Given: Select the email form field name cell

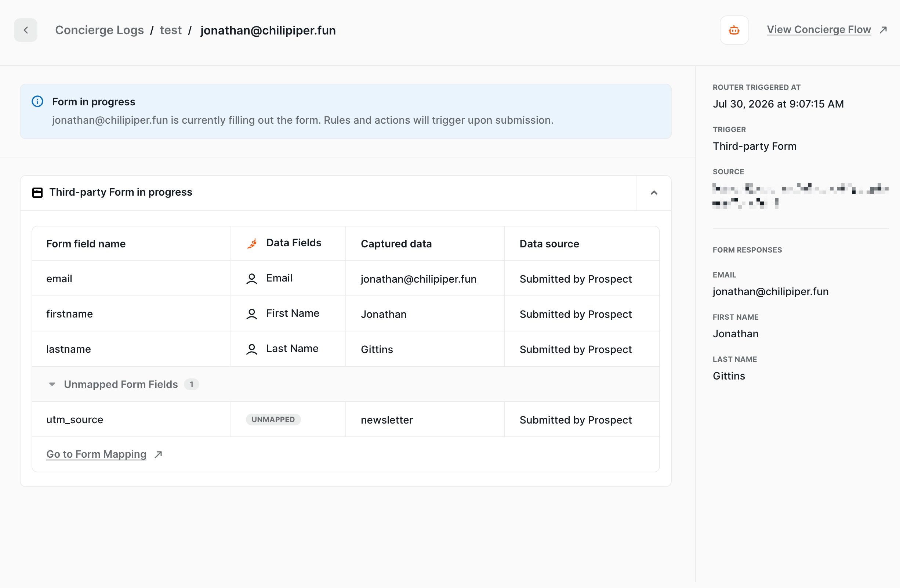Looking at the screenshot, I should coord(131,279).
